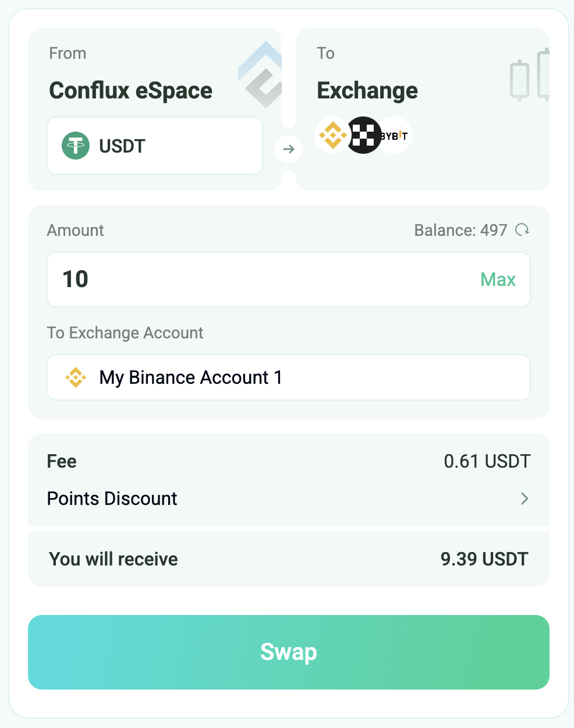574x728 pixels.
Task: Expand Points Discount with the chevron
Action: pyautogui.click(x=525, y=499)
